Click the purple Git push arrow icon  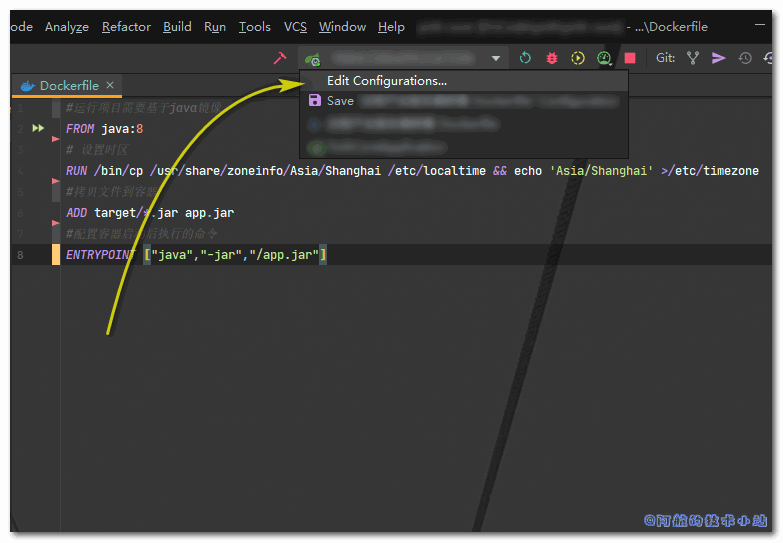pyautogui.click(x=718, y=59)
